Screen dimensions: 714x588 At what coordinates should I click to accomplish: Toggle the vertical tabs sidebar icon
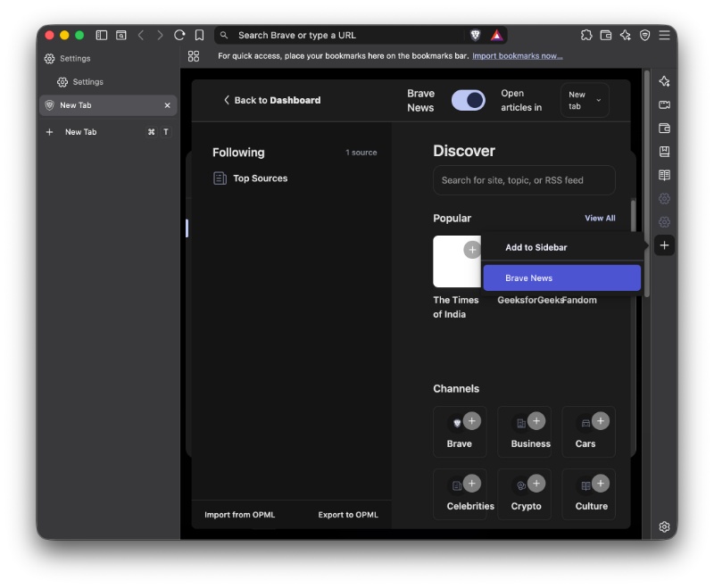pyautogui.click(x=102, y=35)
